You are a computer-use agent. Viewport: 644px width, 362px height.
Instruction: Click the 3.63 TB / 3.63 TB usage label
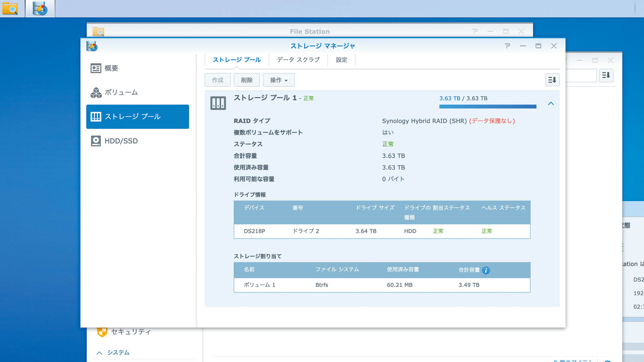pyautogui.click(x=463, y=98)
